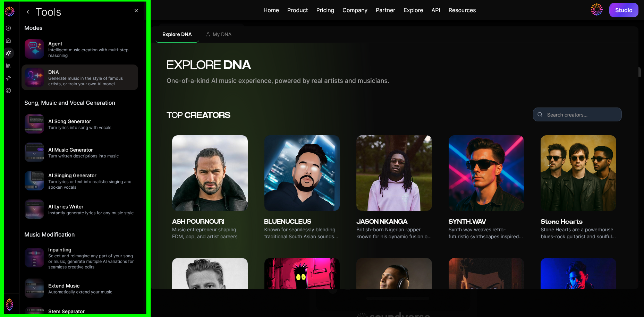Click the Stem Separator label
Image resolution: width=644 pixels, height=317 pixels.
click(66, 311)
